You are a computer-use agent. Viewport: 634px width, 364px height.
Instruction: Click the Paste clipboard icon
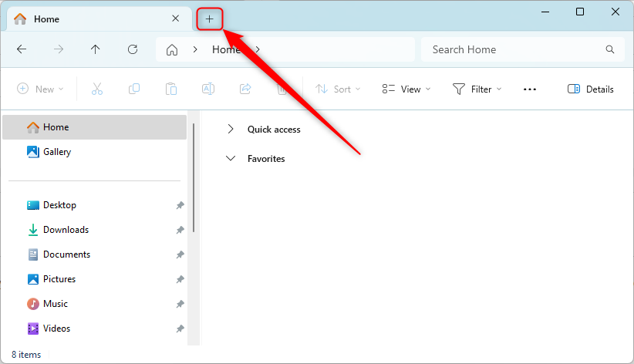171,89
